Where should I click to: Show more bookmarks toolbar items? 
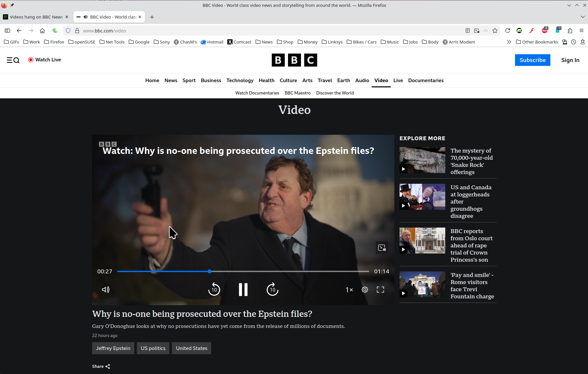509,42
